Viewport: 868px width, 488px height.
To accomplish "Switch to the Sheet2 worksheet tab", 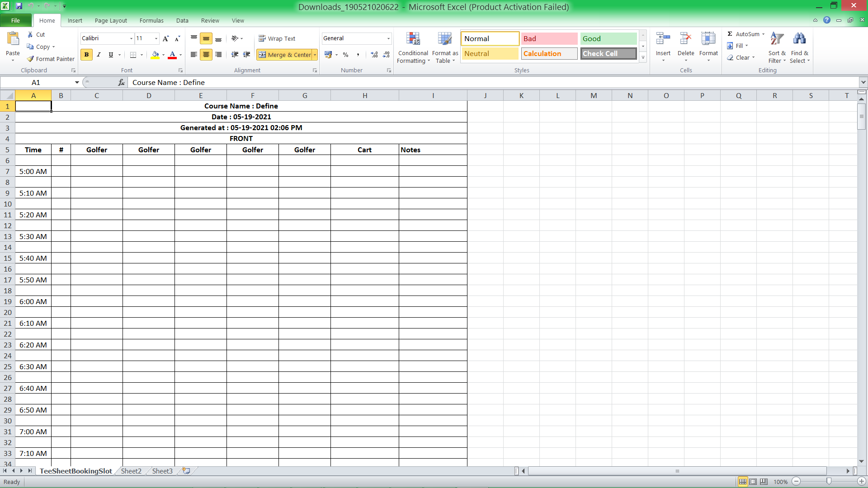I will coord(131,471).
